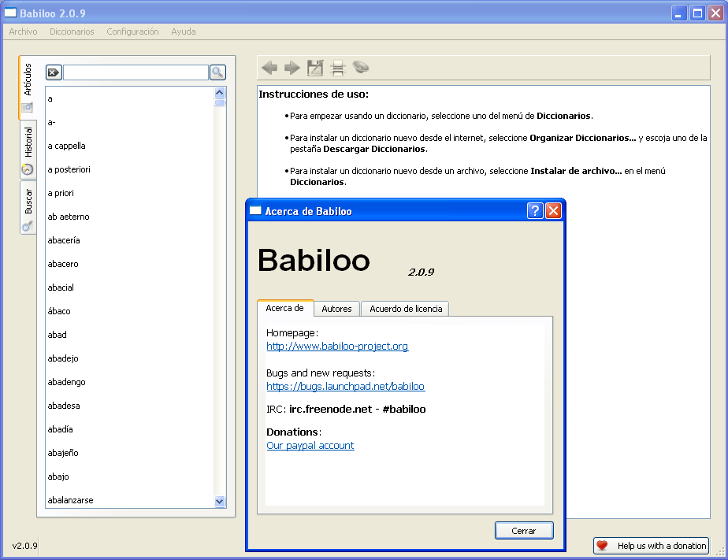Click the print icon in toolbar
The height and width of the screenshot is (560, 728).
pos(338,69)
